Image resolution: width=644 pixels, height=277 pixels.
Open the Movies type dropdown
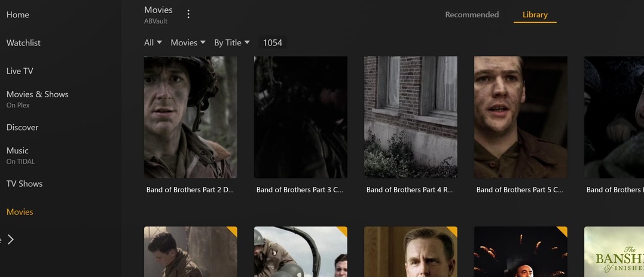188,42
